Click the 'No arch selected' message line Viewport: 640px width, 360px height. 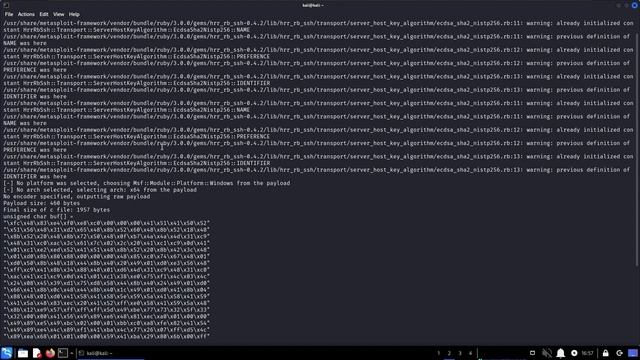coord(100,190)
